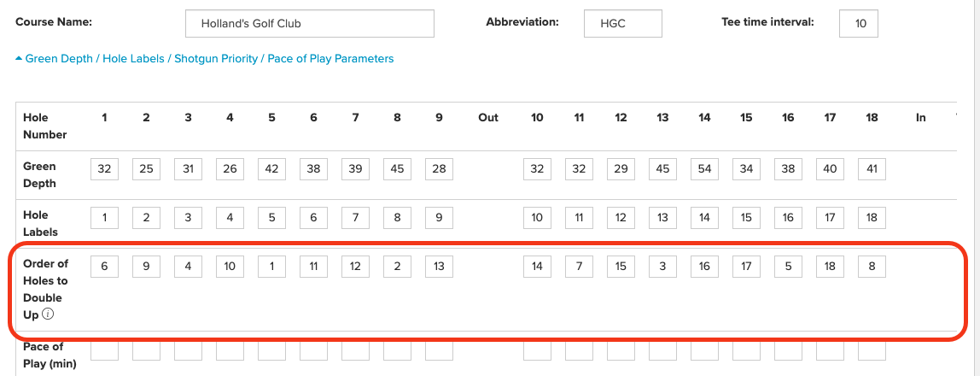The width and height of the screenshot is (980, 376).
Task: Select Double Up order field for hole 17
Action: 830,267
